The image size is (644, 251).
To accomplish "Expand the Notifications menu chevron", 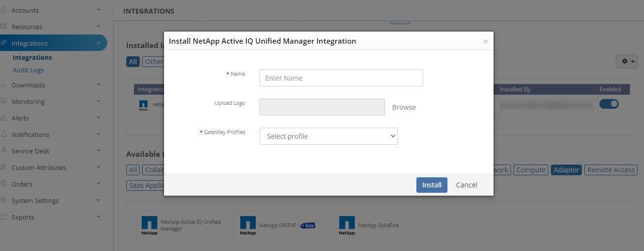I will click(99, 134).
